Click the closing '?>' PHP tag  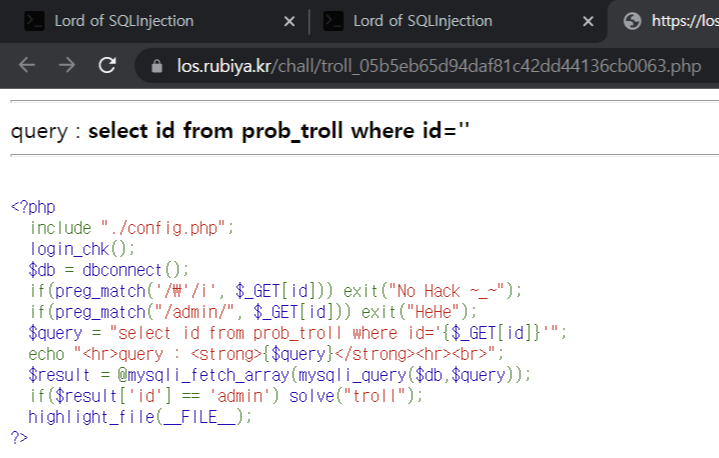coord(19,438)
